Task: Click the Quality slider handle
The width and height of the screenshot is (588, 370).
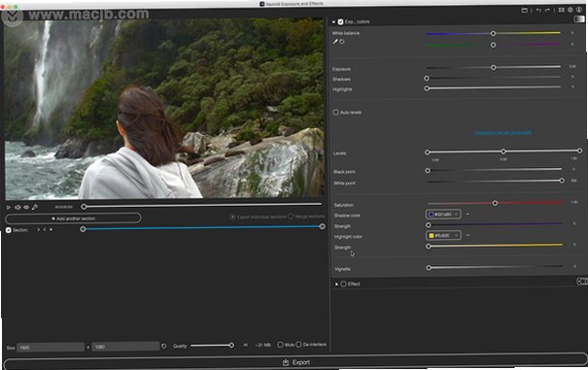Action: 231,346
